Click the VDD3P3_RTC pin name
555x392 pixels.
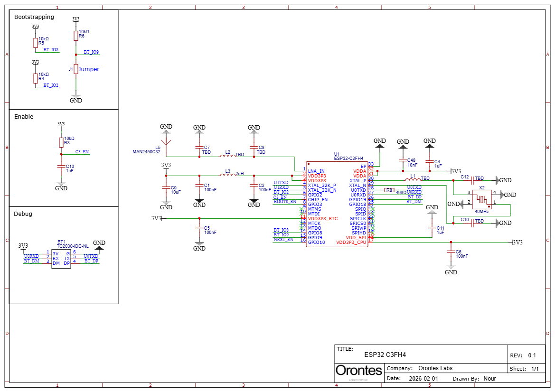coord(323,219)
